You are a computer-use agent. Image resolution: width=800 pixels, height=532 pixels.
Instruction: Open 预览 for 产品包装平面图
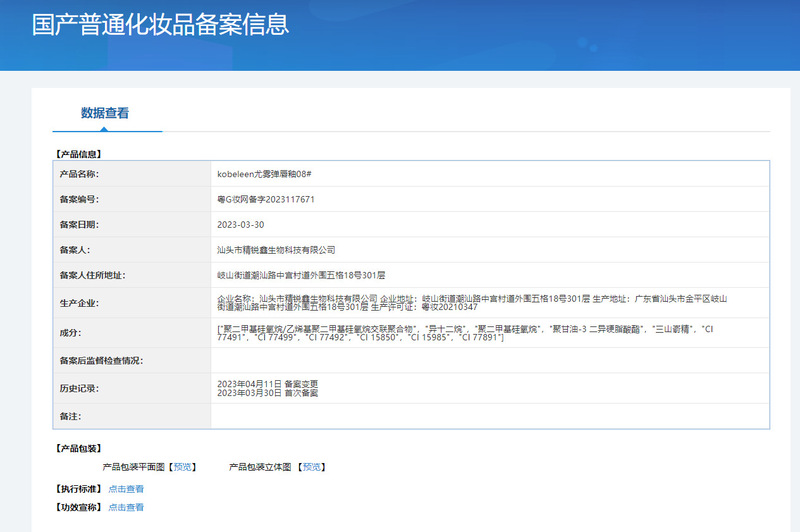point(183,467)
